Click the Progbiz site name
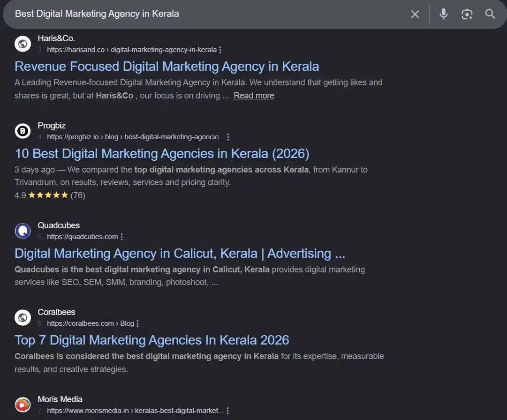 52,126
